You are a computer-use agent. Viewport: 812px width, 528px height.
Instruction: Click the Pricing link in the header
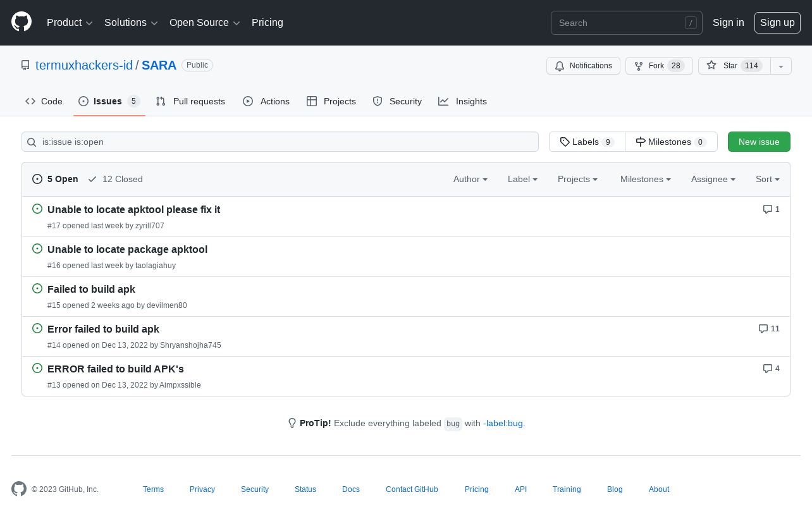coord(268,23)
